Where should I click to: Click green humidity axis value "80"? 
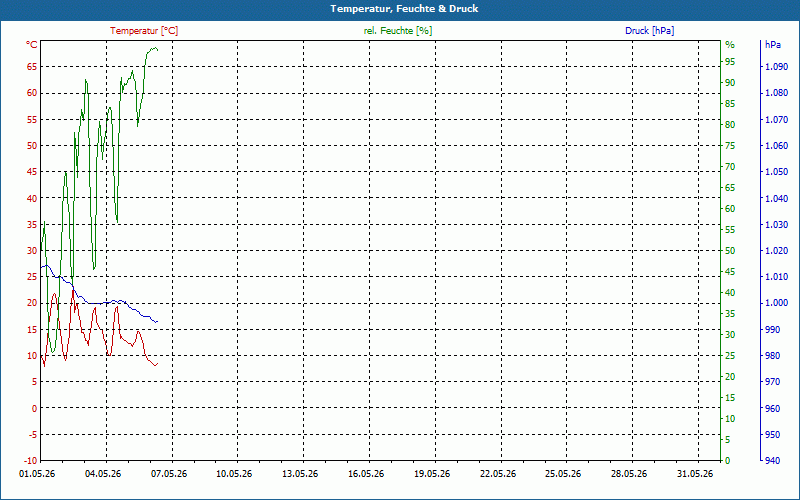click(x=730, y=125)
